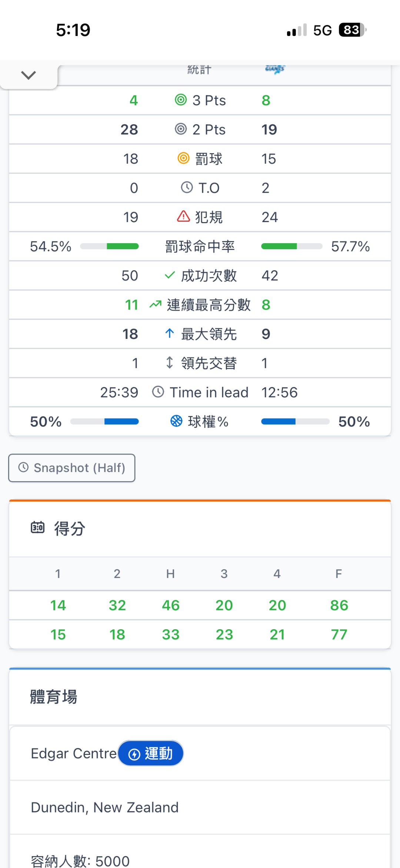Viewport: 400px width, 868px height.
Task: Select the F final score column header
Action: coord(339,574)
